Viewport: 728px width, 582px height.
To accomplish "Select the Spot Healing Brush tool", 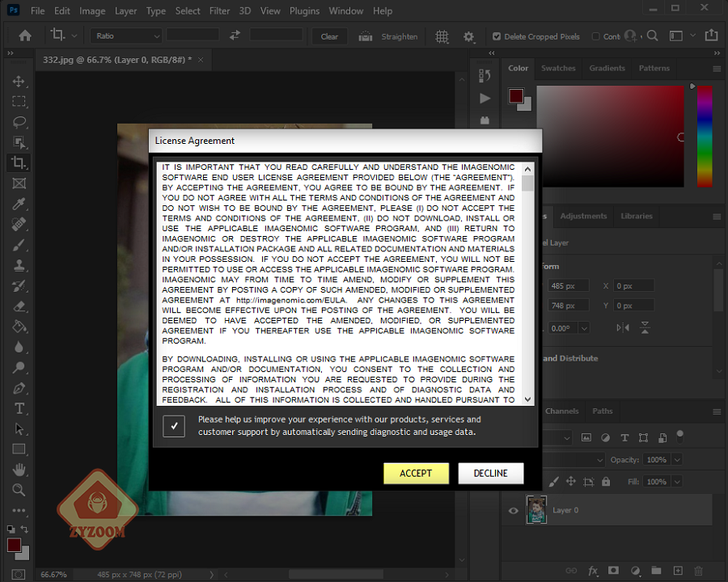I will tap(19, 224).
